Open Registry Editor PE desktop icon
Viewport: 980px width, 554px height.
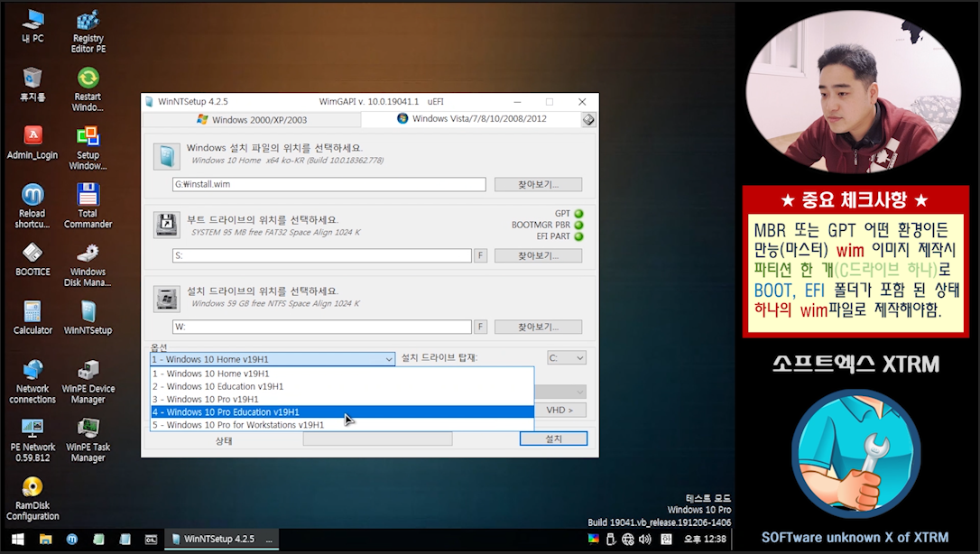tap(88, 32)
